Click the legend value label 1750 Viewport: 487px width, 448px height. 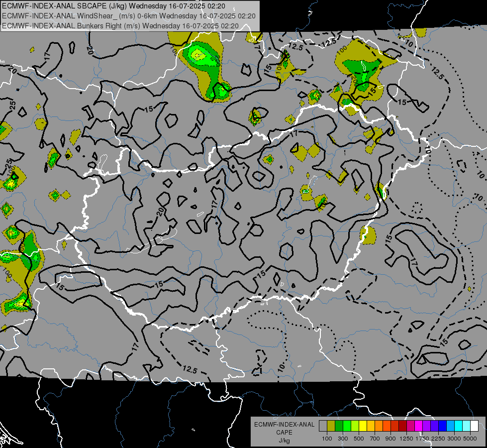pos(422,439)
